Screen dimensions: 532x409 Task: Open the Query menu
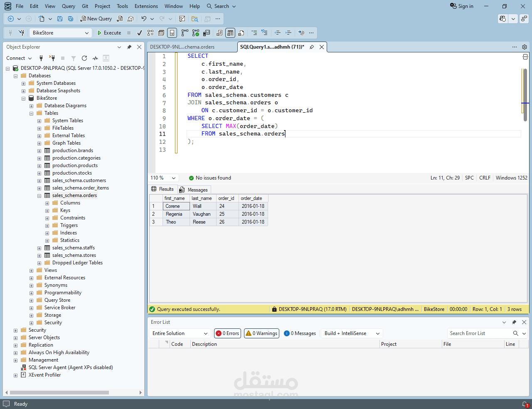click(x=68, y=6)
